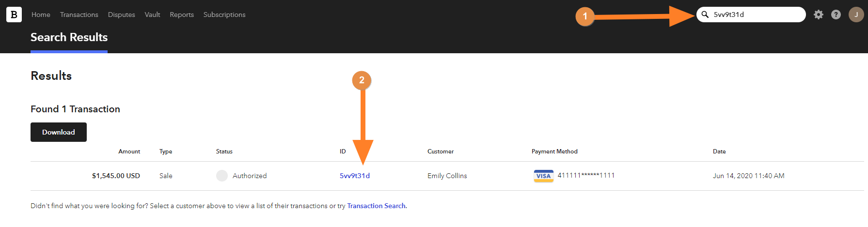
Task: Select customer Emily Collins
Action: pyautogui.click(x=447, y=176)
